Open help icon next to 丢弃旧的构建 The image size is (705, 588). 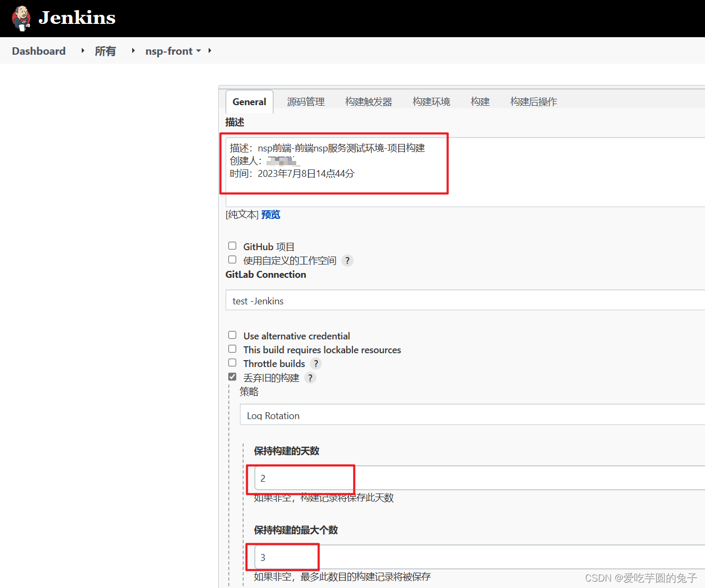(311, 378)
